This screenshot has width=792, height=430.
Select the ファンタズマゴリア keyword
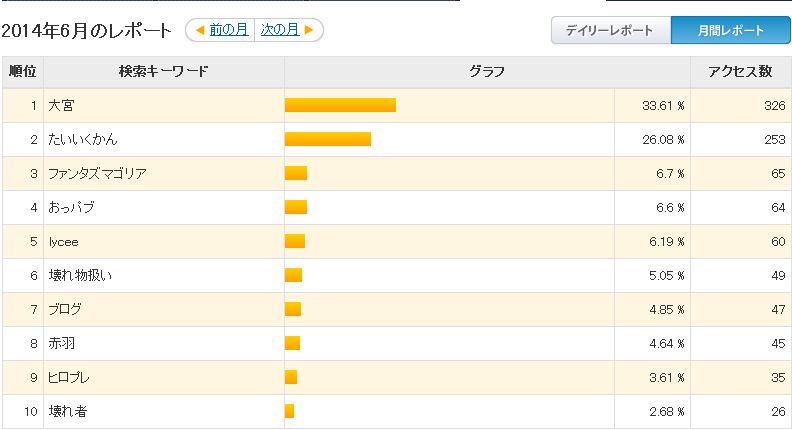pos(97,174)
